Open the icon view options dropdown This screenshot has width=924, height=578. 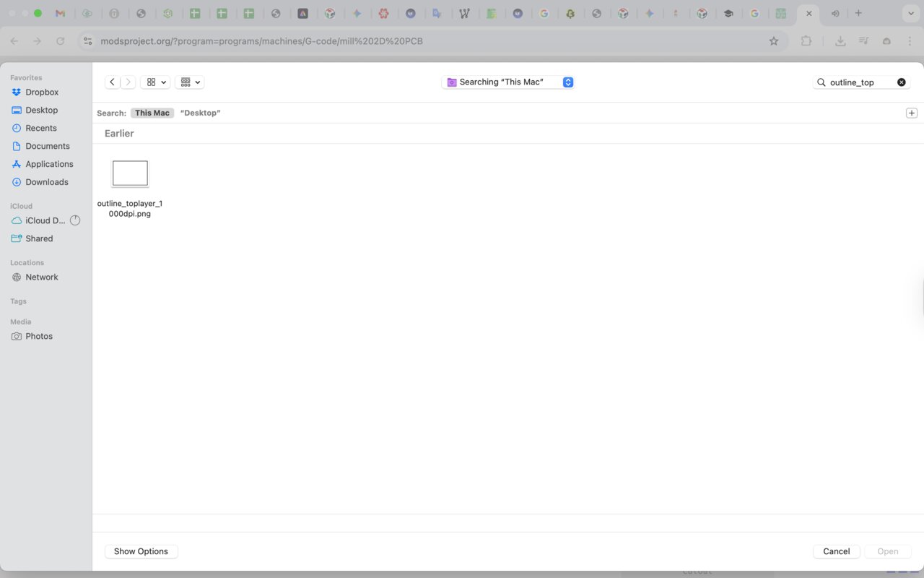point(155,82)
